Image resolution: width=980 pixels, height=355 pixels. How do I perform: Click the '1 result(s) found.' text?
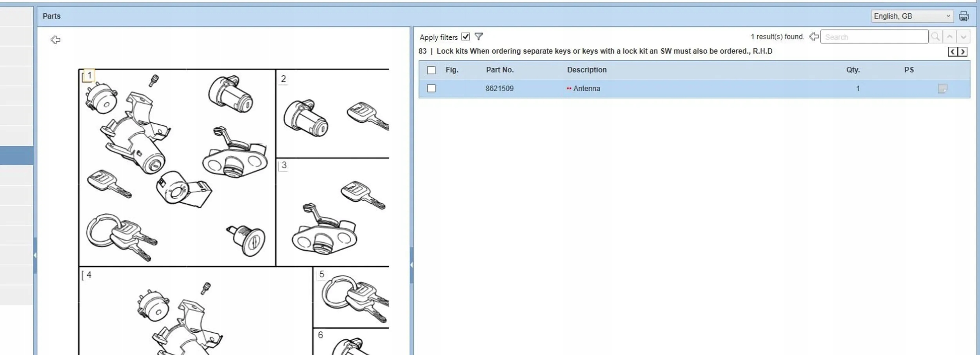(777, 37)
